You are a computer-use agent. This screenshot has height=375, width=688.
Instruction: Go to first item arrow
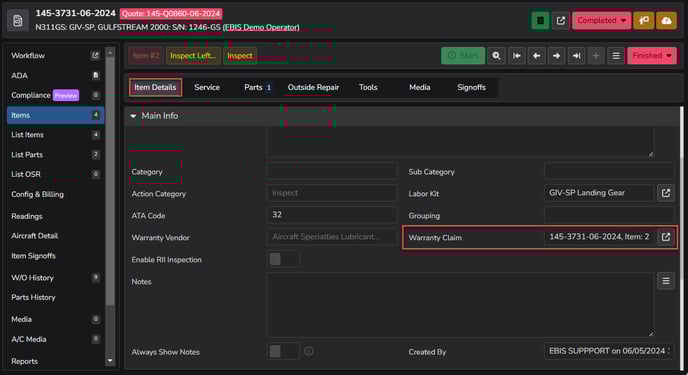tap(516, 56)
